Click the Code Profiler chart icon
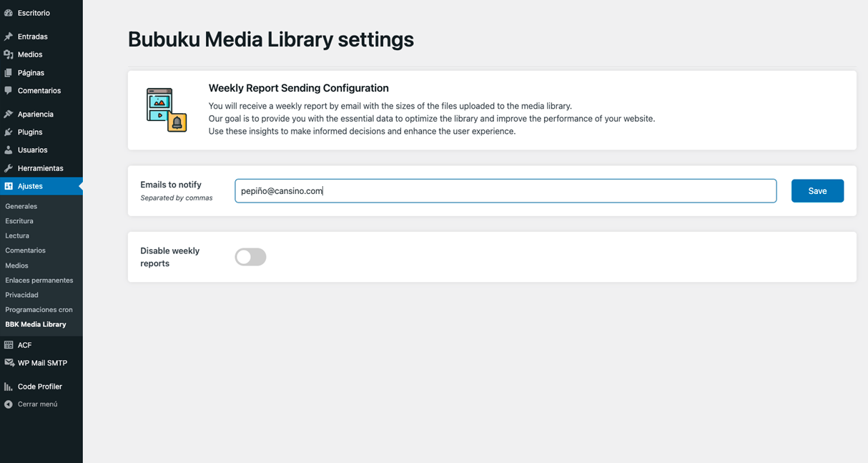The image size is (868, 463). point(9,386)
